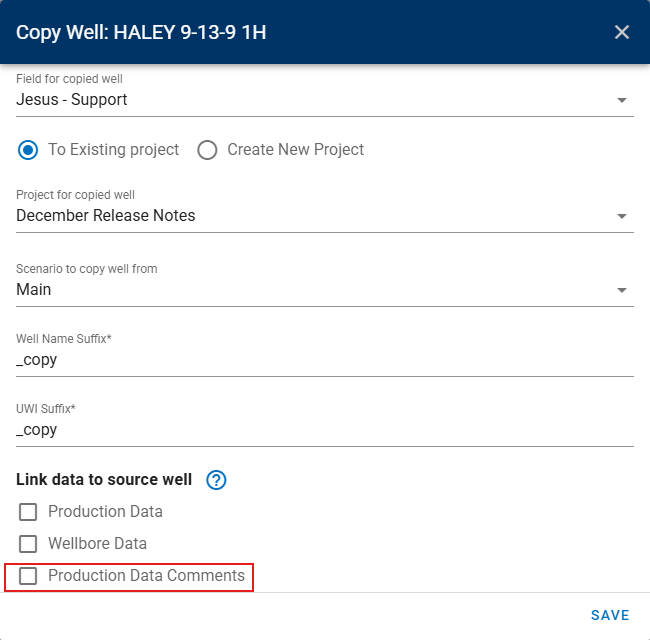The height and width of the screenshot is (640, 650).
Task: Enable the Production Data checkbox
Action: tap(28, 512)
